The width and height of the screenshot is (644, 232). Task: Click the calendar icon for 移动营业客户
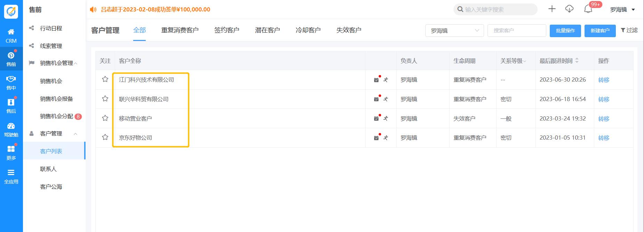[376, 119]
